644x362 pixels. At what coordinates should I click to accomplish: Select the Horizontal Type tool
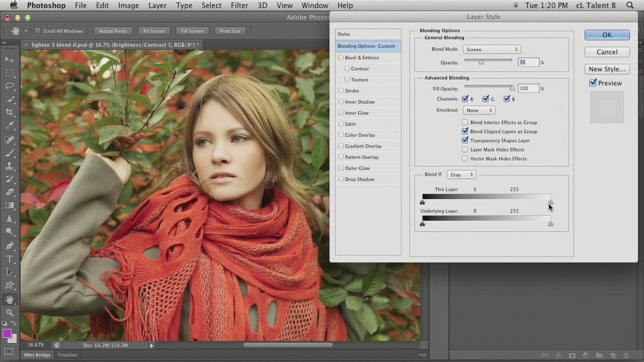click(x=10, y=259)
